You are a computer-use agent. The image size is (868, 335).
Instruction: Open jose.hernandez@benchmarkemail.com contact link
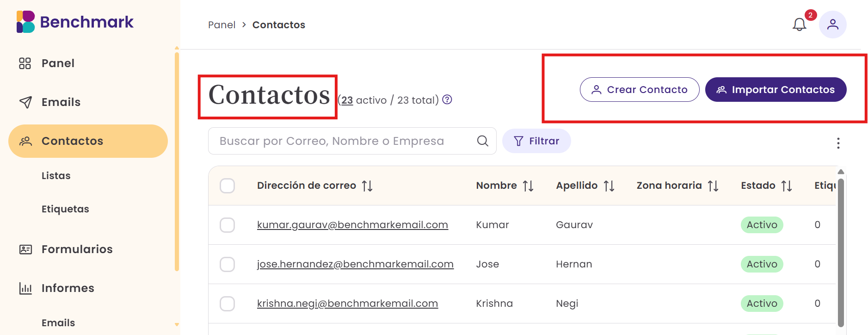(355, 264)
